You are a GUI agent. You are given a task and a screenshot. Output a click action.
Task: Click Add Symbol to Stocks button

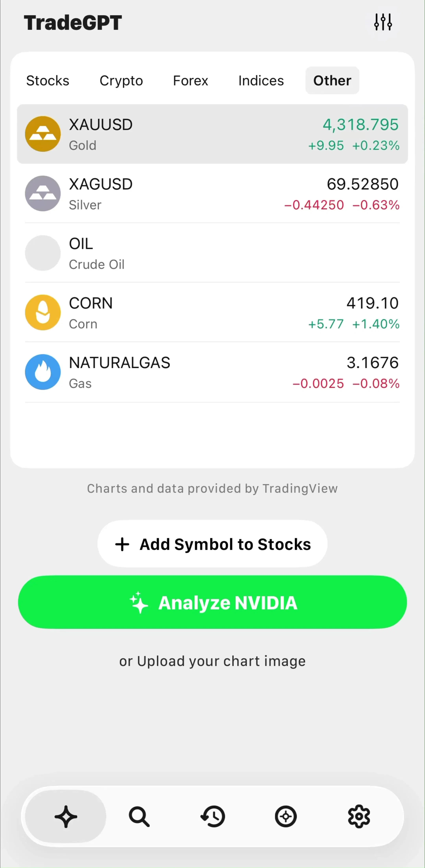tap(213, 544)
